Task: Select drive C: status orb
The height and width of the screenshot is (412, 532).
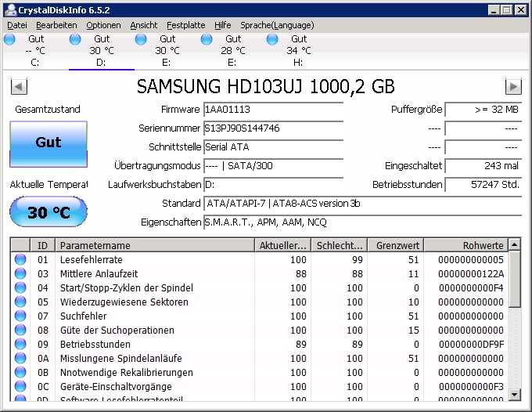Action: tap(9, 39)
